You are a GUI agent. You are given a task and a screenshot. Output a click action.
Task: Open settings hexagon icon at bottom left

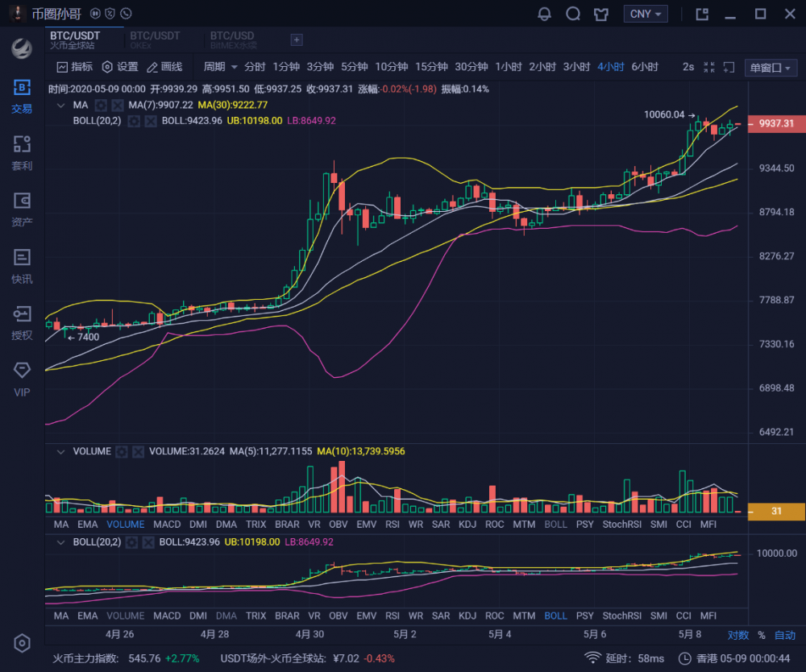[x=22, y=643]
